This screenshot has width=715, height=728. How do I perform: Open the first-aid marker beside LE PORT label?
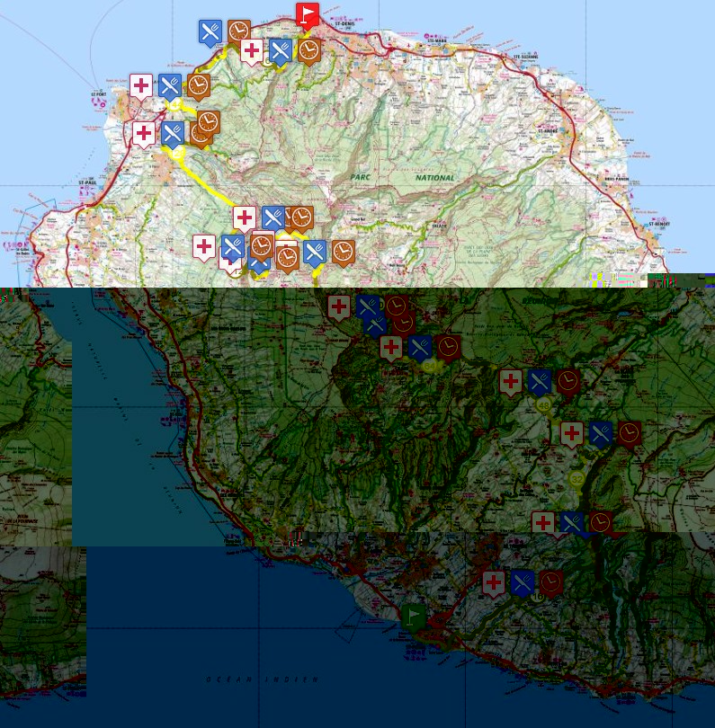(141, 87)
